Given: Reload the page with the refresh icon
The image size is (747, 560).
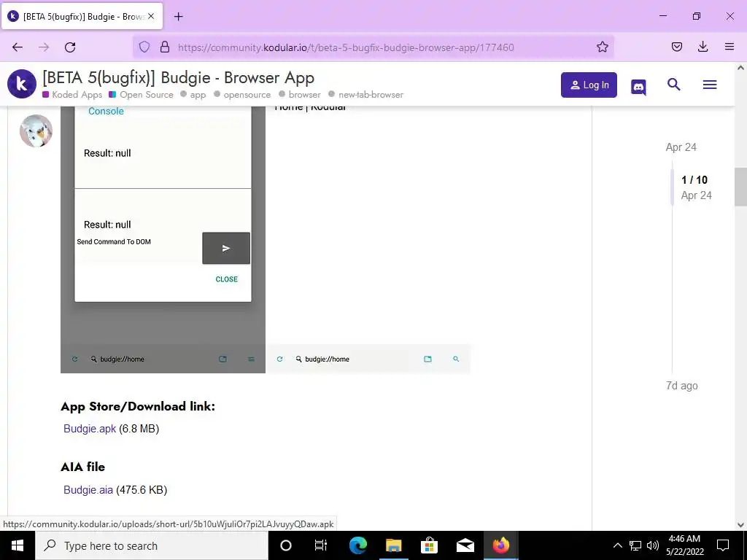Looking at the screenshot, I should (x=70, y=47).
